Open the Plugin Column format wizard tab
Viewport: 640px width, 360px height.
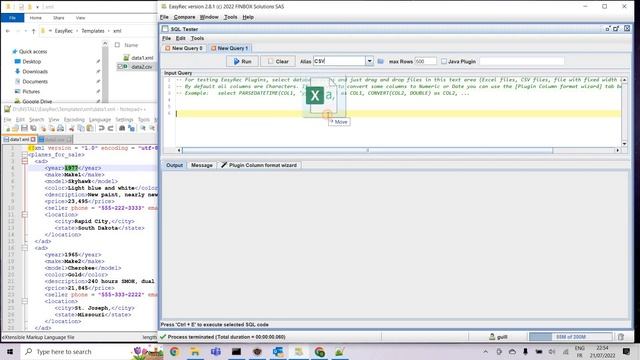(259, 165)
